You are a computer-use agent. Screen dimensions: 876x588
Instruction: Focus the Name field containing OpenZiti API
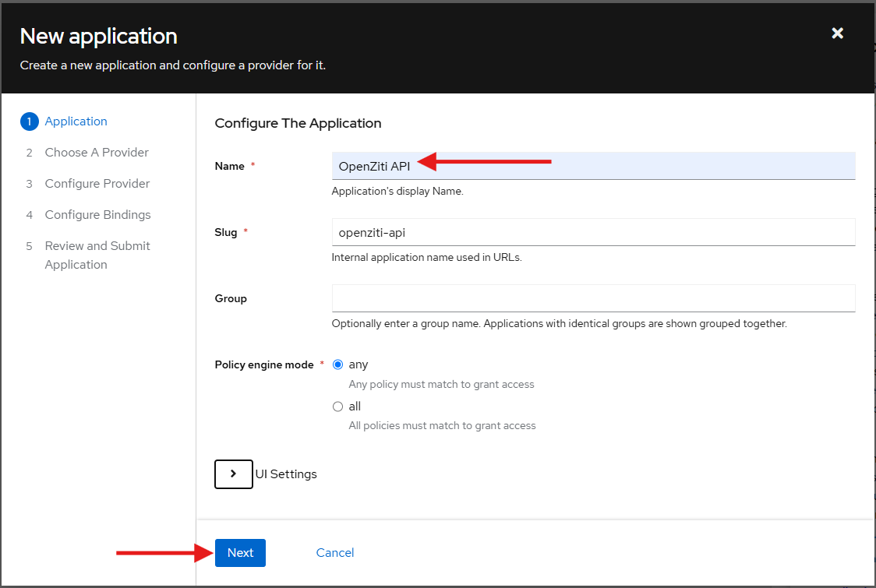tap(592, 166)
